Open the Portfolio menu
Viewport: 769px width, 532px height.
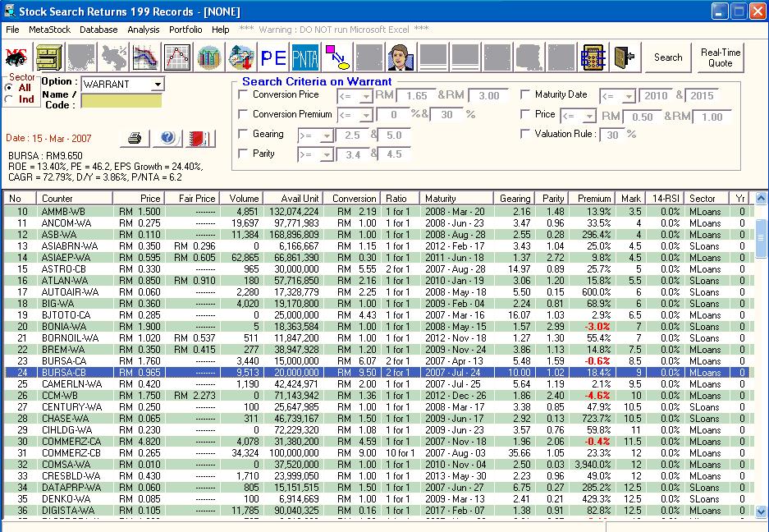(185, 30)
